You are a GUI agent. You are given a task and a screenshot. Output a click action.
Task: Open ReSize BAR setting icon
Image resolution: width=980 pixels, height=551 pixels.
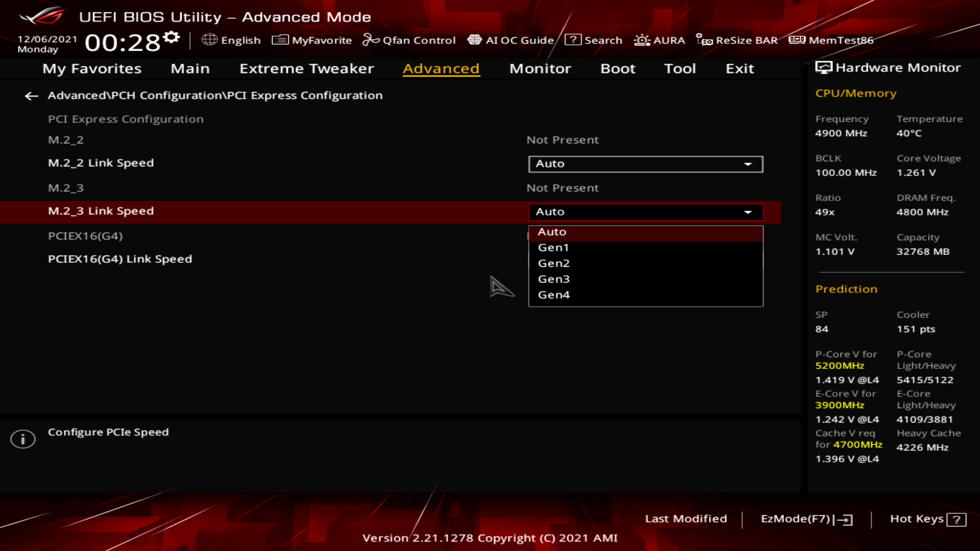[704, 40]
